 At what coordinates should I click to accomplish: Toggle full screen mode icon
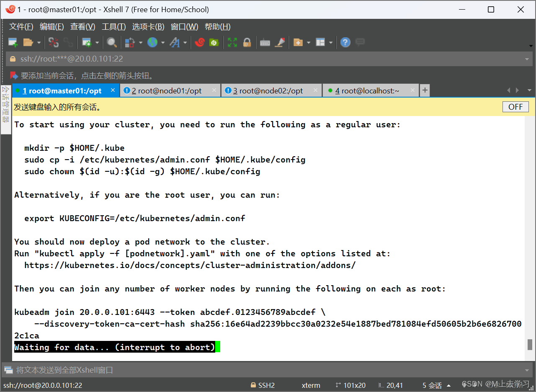[x=232, y=42]
